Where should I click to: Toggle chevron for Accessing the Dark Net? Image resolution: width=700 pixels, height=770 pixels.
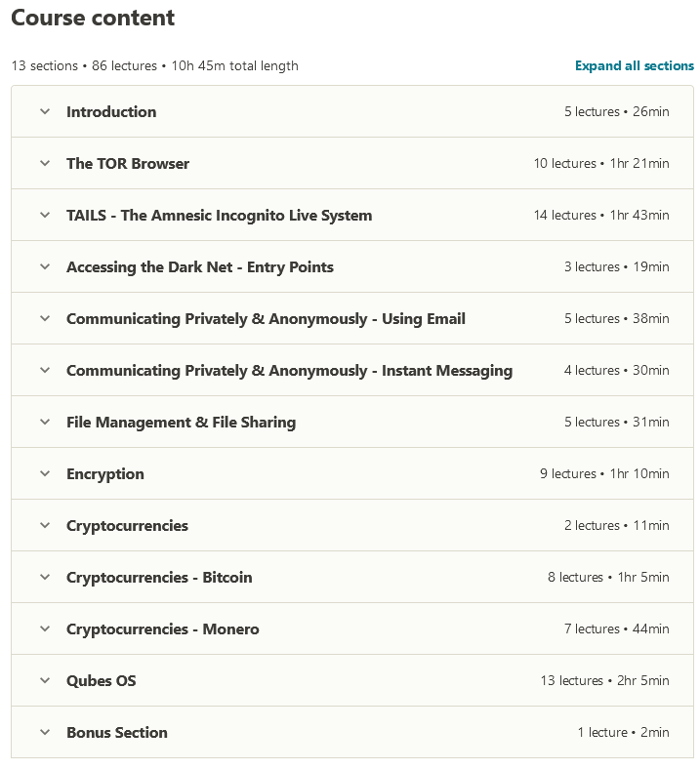[44, 267]
